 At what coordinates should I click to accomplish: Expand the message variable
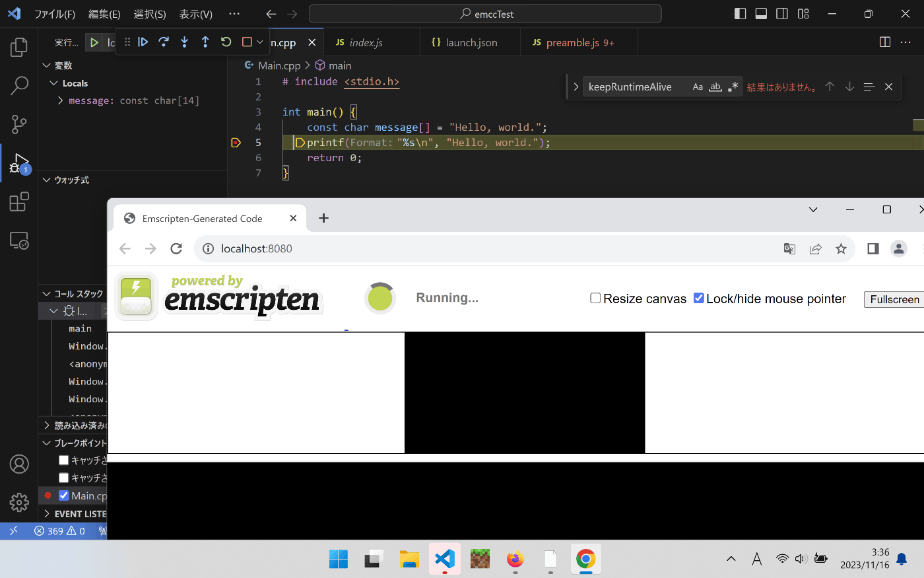(61, 100)
